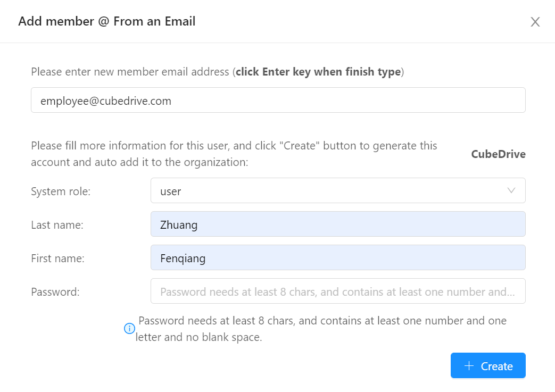This screenshot has width=555, height=392.
Task: Click the Create button
Action: click(488, 365)
